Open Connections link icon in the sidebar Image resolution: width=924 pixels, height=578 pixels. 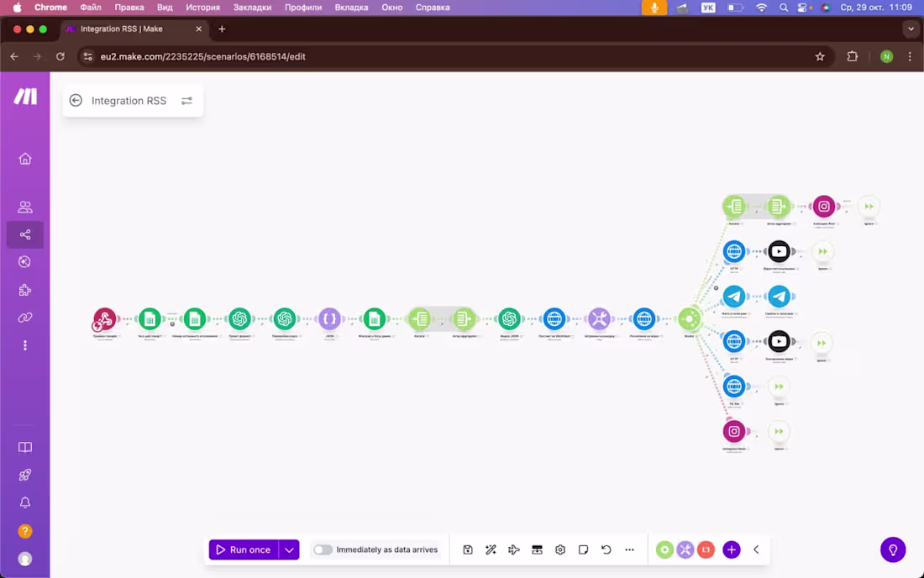point(24,318)
